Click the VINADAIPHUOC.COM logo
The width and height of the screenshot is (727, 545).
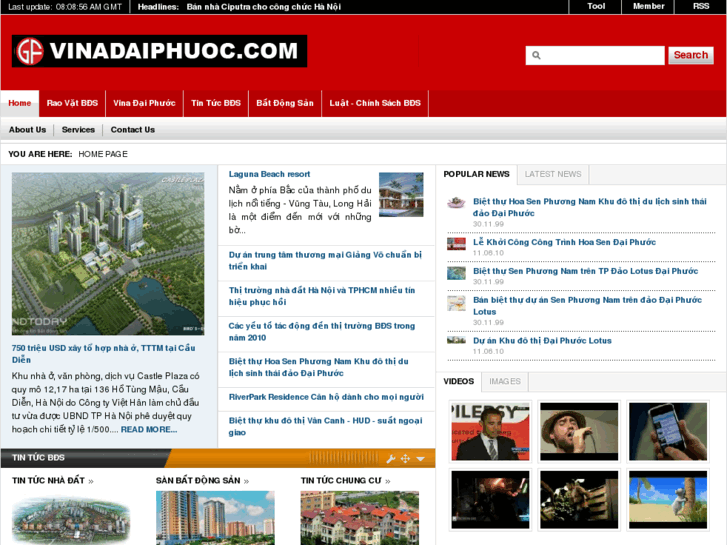pyautogui.click(x=159, y=51)
